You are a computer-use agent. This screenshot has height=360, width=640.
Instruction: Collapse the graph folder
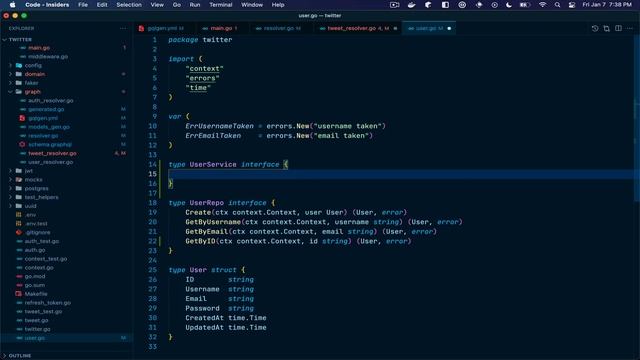tap(11, 92)
